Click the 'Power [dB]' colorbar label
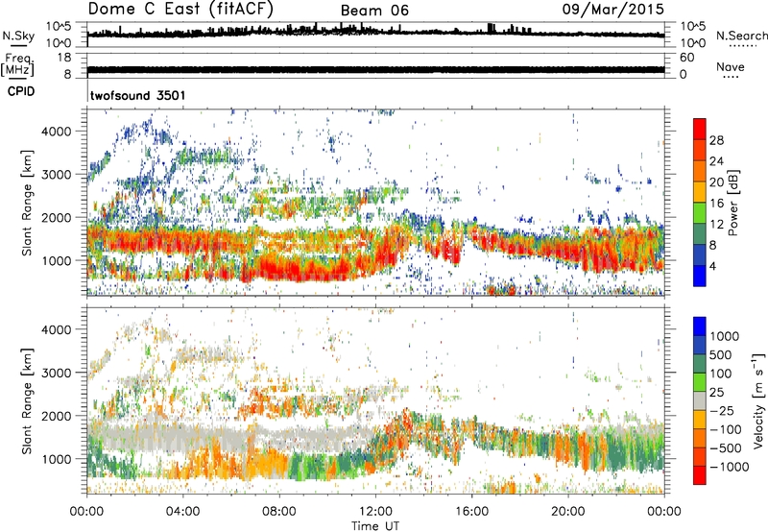 click(732, 203)
